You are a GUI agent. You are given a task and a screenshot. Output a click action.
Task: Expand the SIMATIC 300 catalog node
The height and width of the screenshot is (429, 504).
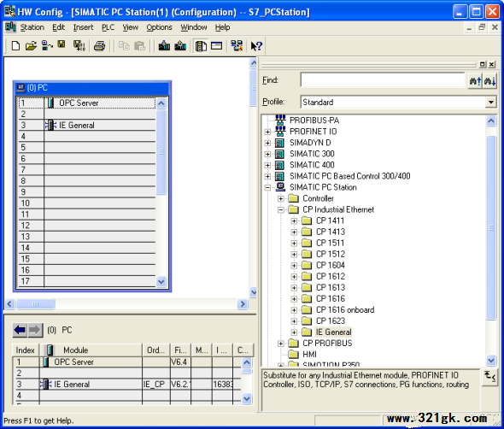coord(267,154)
